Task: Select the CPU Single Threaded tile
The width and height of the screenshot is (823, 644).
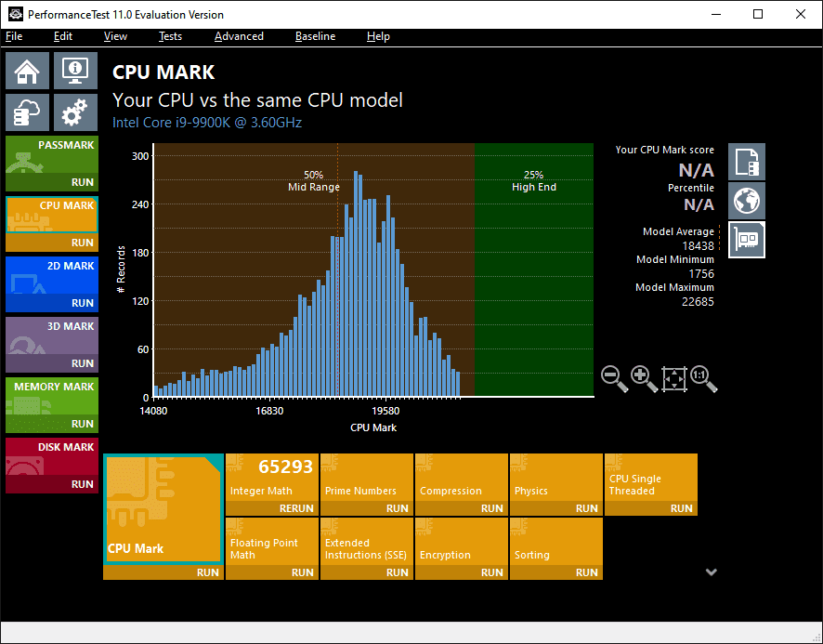Action: coord(651,478)
